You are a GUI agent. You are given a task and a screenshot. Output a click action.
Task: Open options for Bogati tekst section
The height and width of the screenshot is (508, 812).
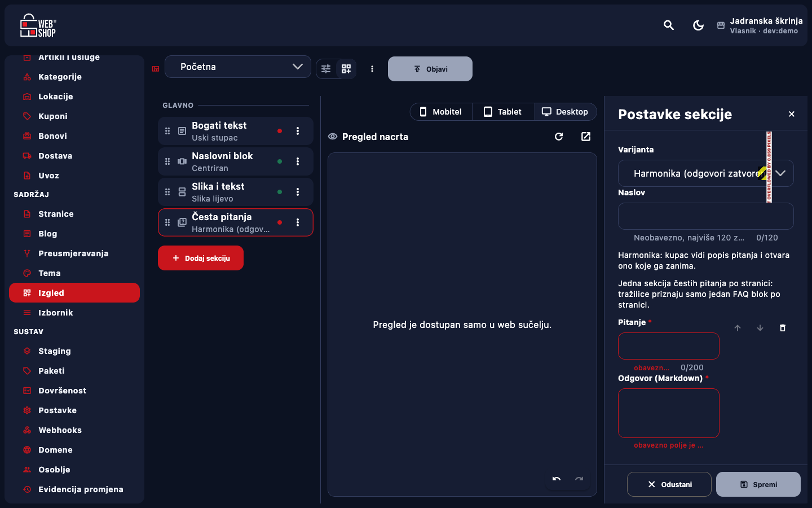pos(298,131)
